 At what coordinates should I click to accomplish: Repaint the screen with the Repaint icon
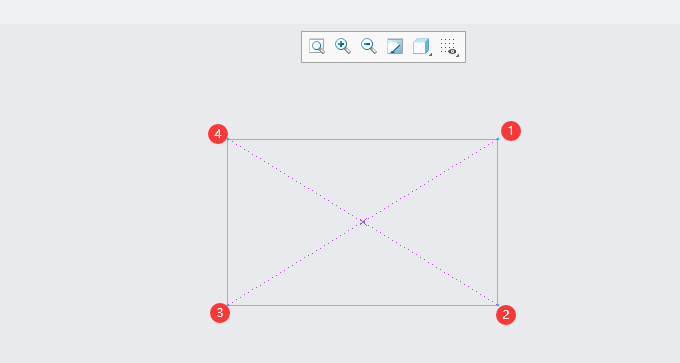(395, 46)
